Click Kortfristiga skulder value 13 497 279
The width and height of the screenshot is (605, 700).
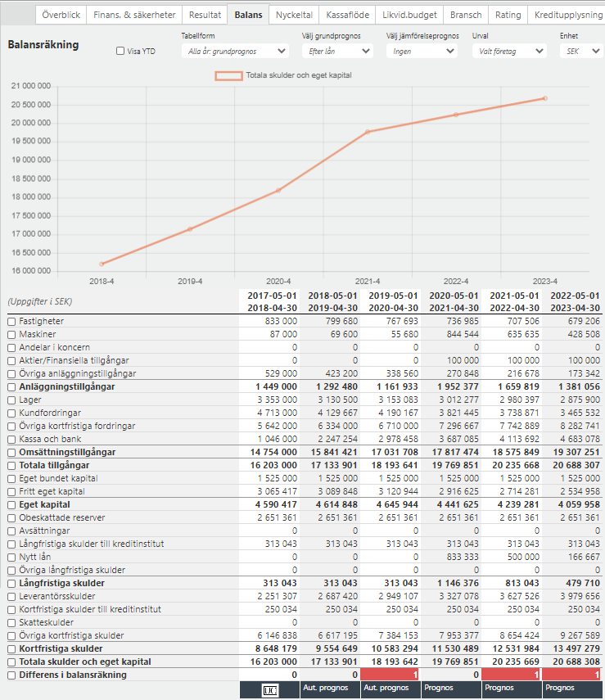(576, 648)
